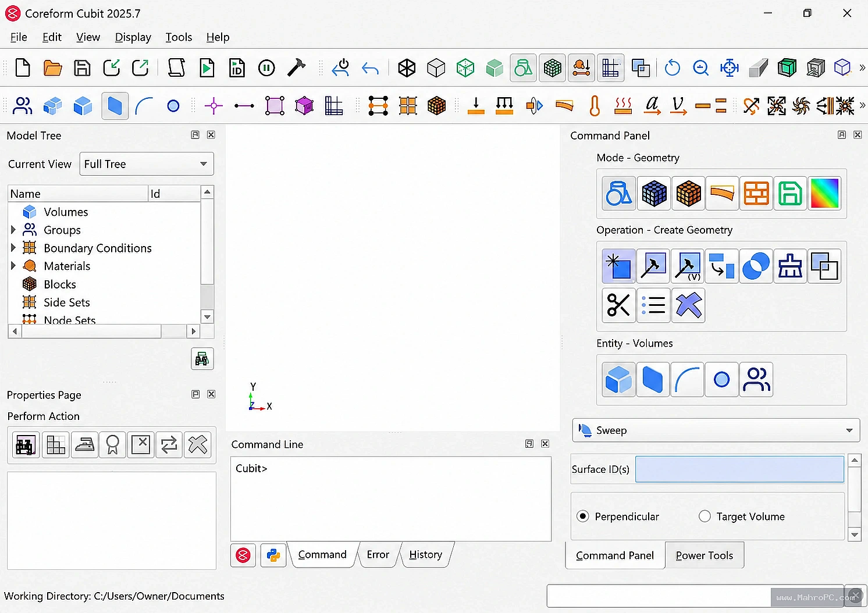Click Command Panel scrollbar down arrow
The image size is (868, 613).
[854, 535]
